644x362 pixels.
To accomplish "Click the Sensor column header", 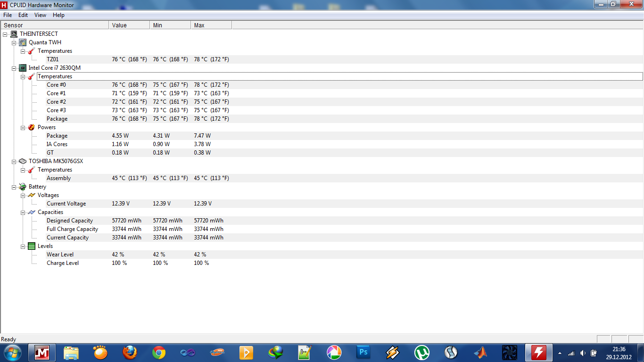I will [55, 25].
